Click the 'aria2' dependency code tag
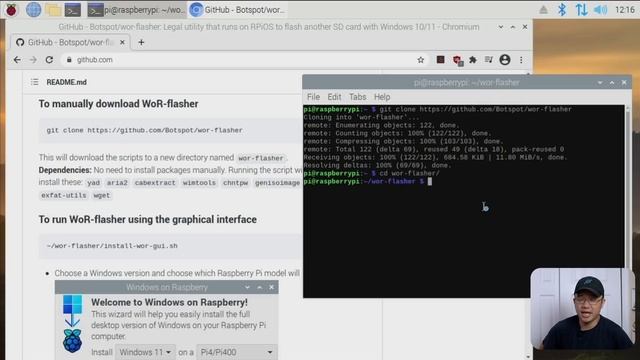Screen dimensions: 640x360 click(117, 183)
